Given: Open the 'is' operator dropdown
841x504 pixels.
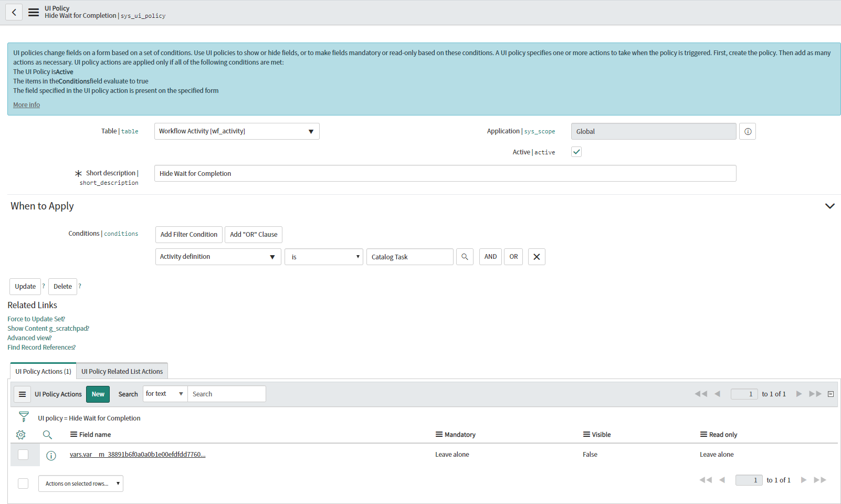Looking at the screenshot, I should click(x=324, y=257).
